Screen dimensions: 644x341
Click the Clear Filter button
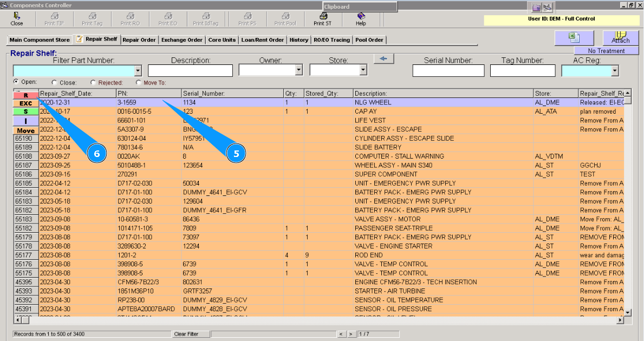pos(191,334)
